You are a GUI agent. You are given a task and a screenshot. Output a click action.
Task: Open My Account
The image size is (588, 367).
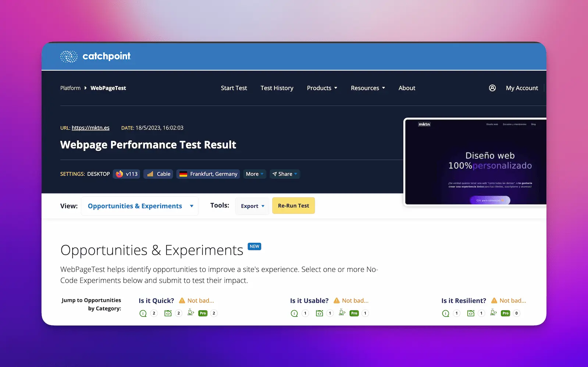(522, 88)
